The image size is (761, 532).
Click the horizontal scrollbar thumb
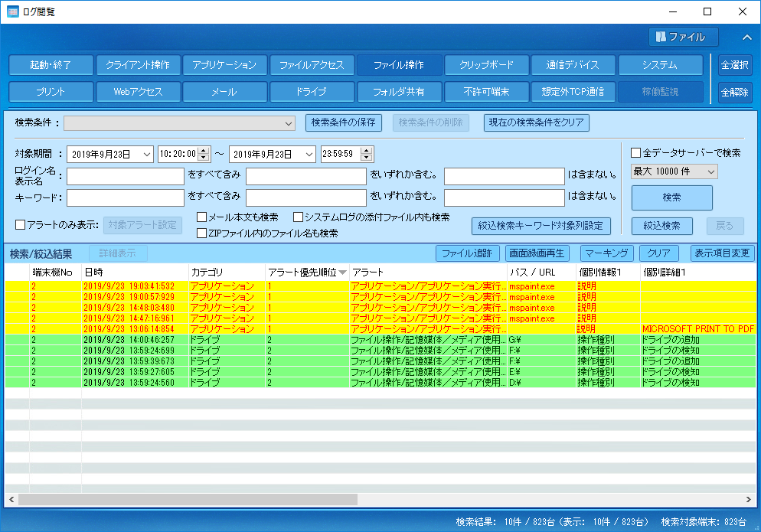[188, 499]
